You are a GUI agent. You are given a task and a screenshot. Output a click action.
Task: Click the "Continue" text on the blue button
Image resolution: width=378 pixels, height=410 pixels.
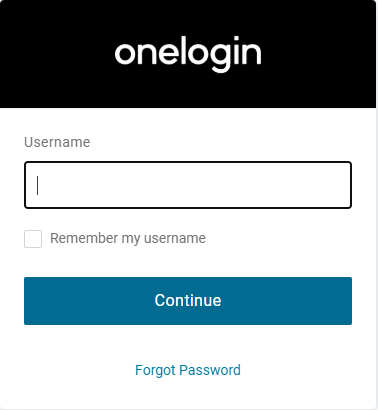[188, 300]
